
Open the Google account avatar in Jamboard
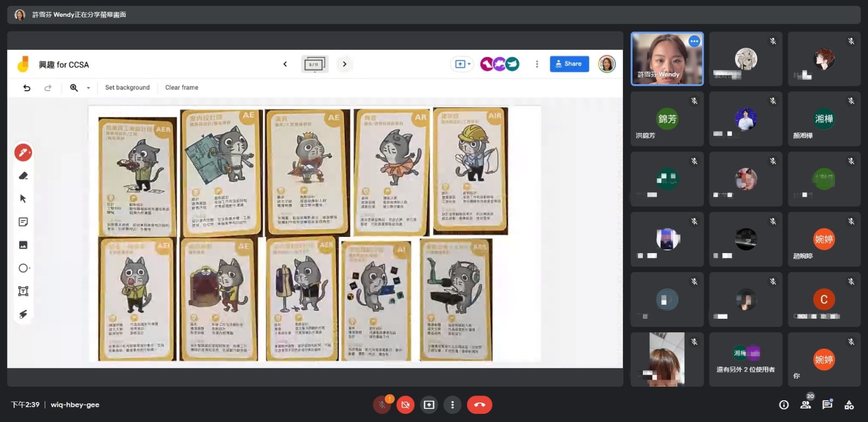click(607, 64)
